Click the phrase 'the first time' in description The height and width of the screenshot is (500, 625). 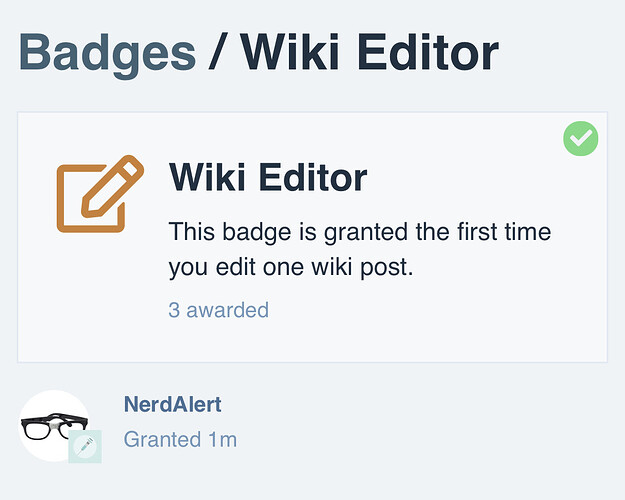(x=483, y=231)
